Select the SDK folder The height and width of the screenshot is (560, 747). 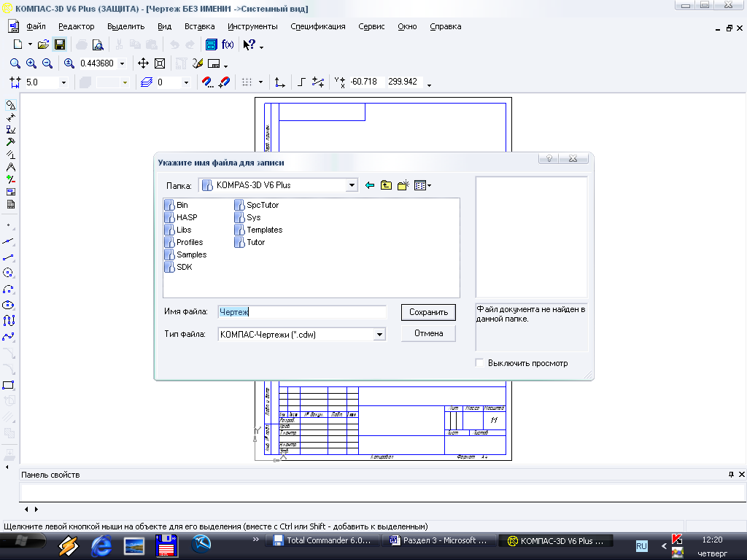(178, 267)
